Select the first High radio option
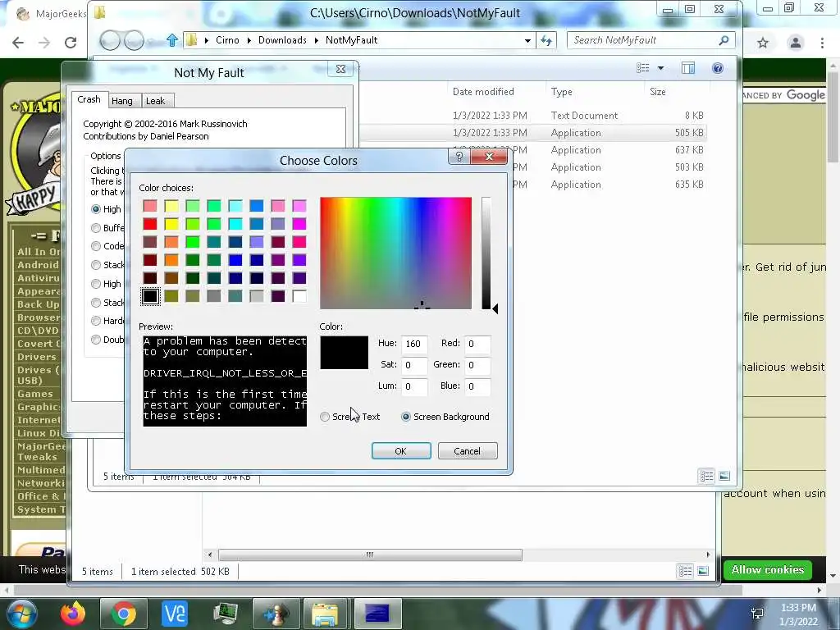The height and width of the screenshot is (630, 840). (x=96, y=209)
